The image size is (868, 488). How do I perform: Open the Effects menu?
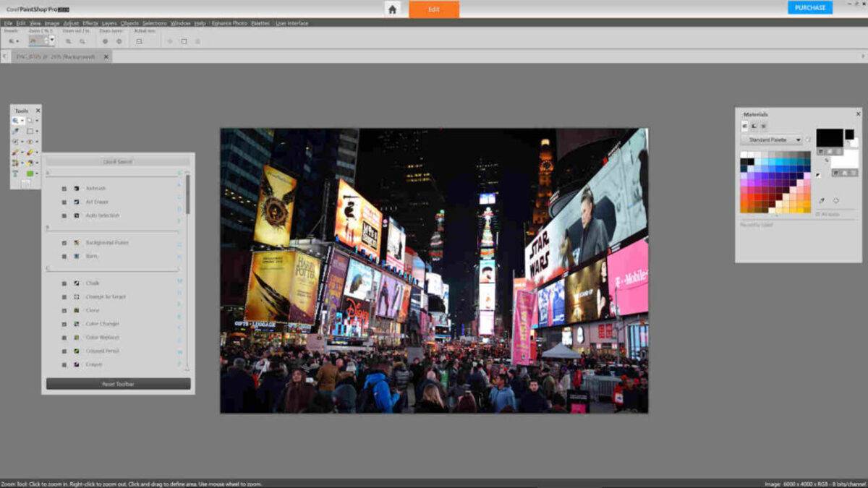(x=90, y=23)
